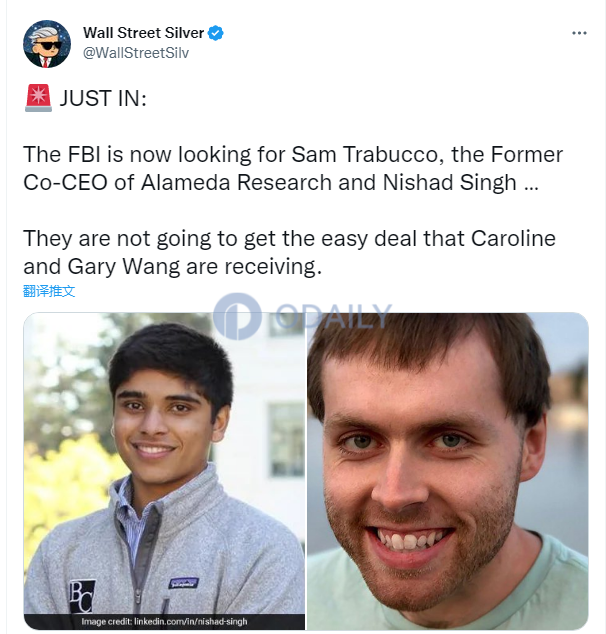The image size is (606, 634).
Task: Click the words Nishad Singh in tweet
Action: 450,182
